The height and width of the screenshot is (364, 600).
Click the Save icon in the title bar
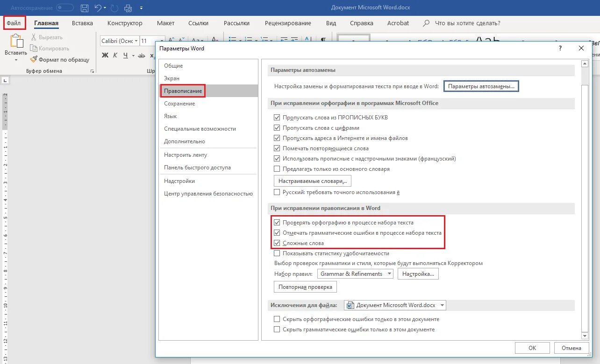pos(85,8)
